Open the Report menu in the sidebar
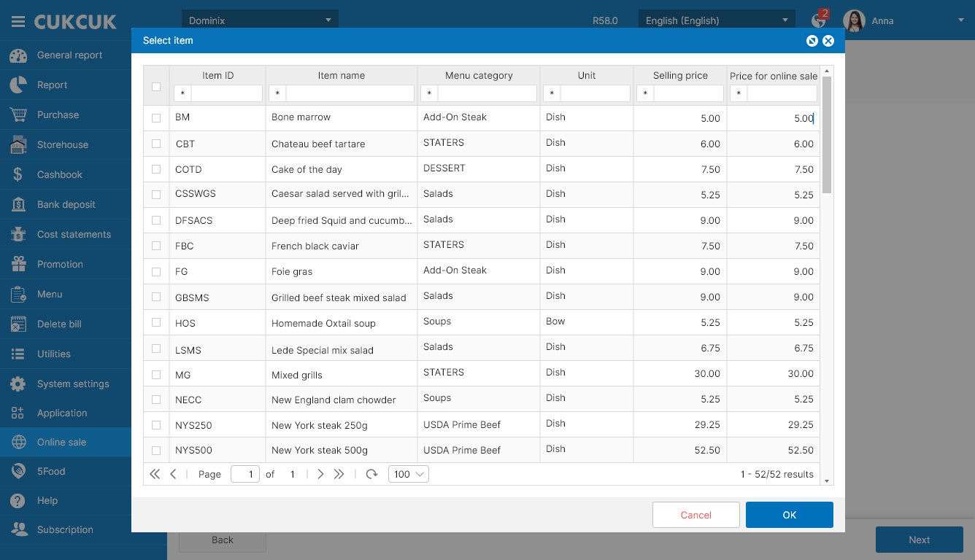Image resolution: width=975 pixels, height=560 pixels. [x=52, y=85]
